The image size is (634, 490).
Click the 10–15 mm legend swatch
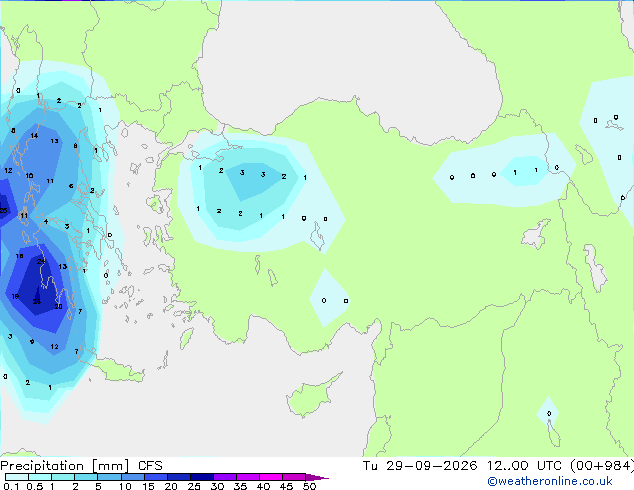click(x=132, y=477)
